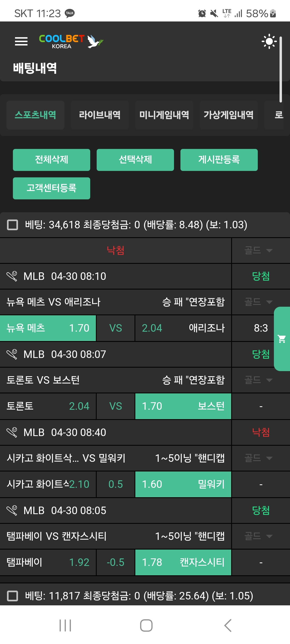Check the 34,618 bet slip checkbox

click(x=13, y=225)
